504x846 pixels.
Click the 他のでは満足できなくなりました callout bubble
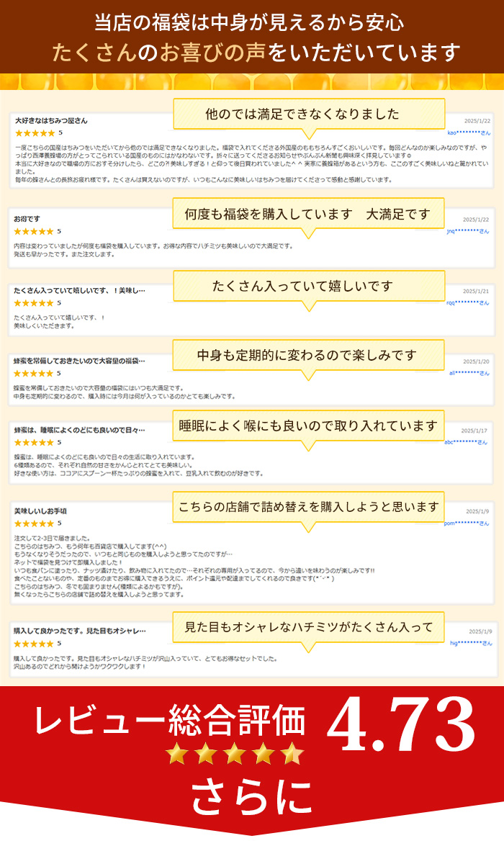[308, 114]
